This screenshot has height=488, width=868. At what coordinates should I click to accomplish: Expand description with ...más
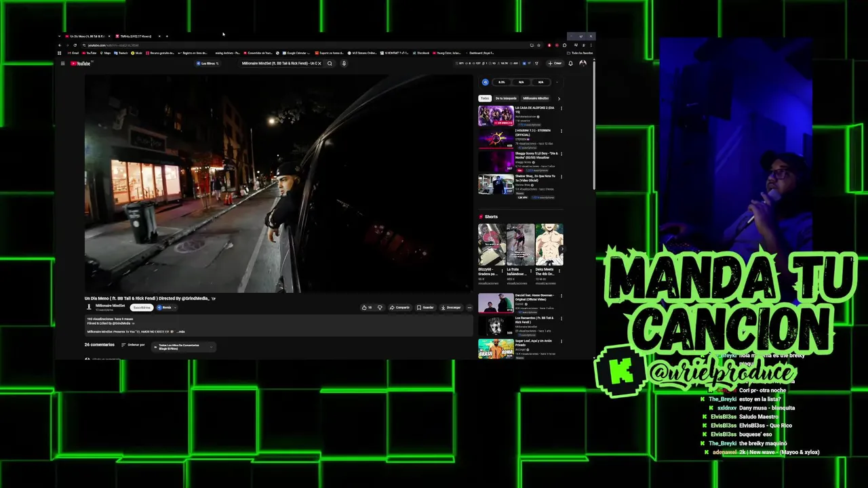(x=180, y=331)
